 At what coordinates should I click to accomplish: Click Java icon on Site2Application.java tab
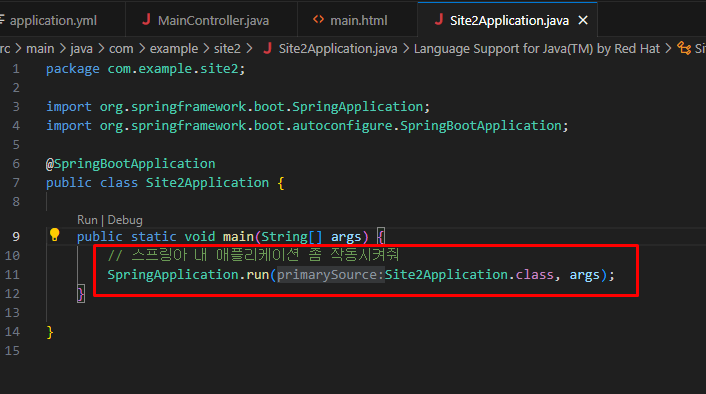pyautogui.click(x=439, y=19)
